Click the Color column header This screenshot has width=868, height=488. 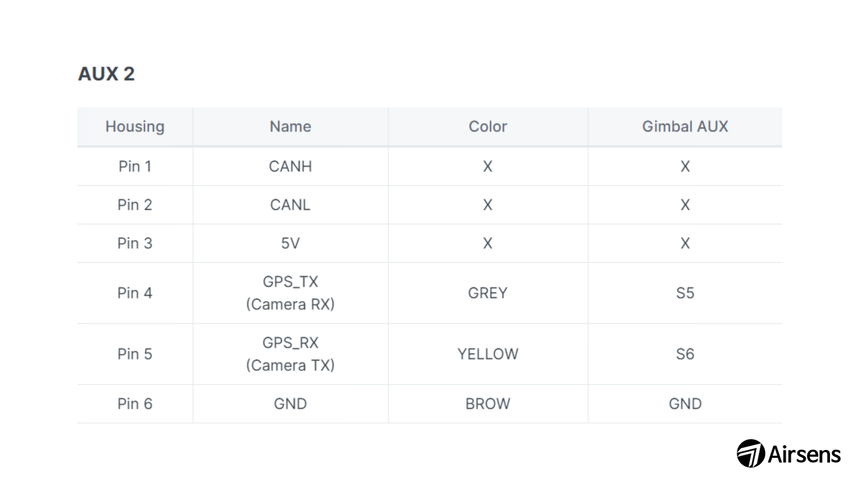pyautogui.click(x=488, y=127)
